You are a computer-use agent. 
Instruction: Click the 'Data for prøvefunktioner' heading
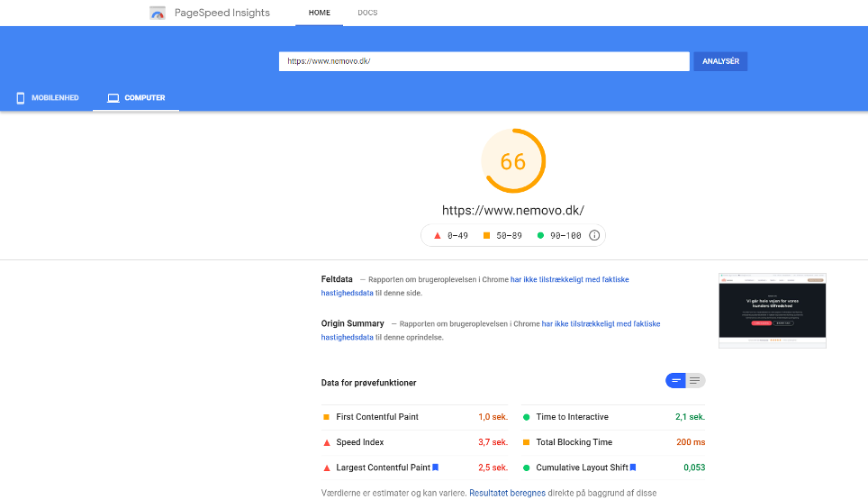pos(368,383)
